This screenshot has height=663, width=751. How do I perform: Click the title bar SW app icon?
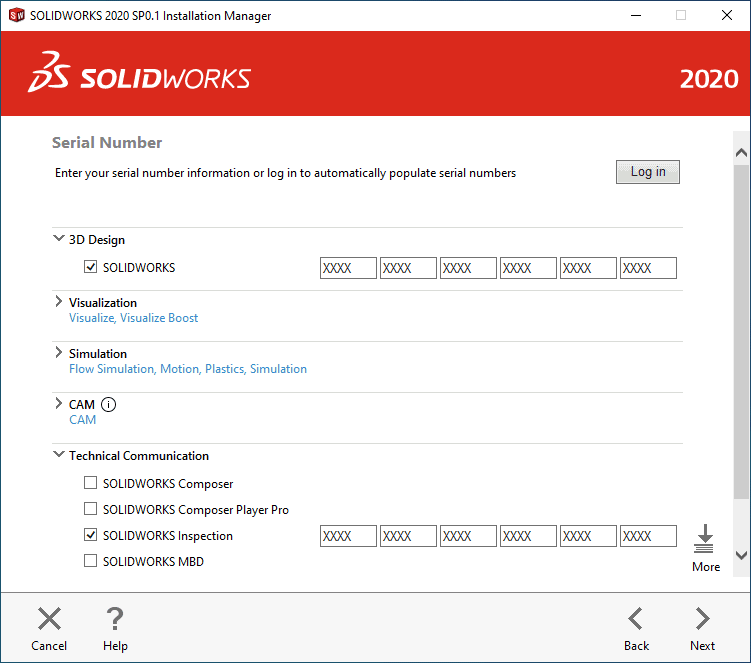point(16,16)
